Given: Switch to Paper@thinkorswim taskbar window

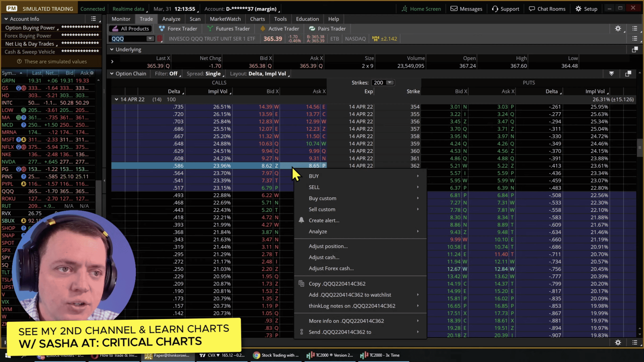Looking at the screenshot, I should [x=167, y=355].
